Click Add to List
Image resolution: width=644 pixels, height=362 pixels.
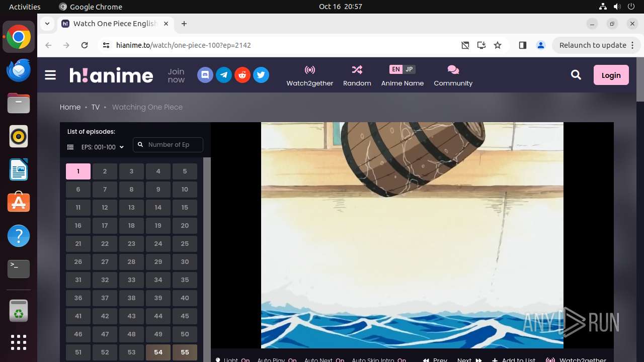coord(514,359)
